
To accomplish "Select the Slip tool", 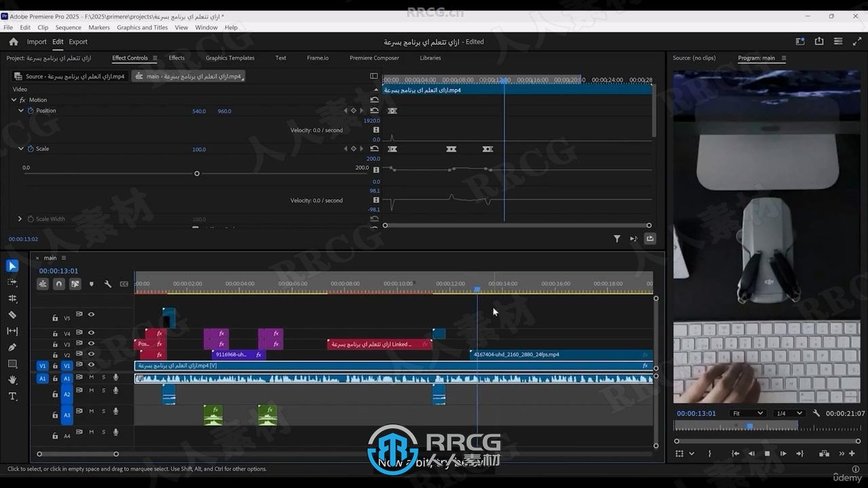I will [x=12, y=331].
